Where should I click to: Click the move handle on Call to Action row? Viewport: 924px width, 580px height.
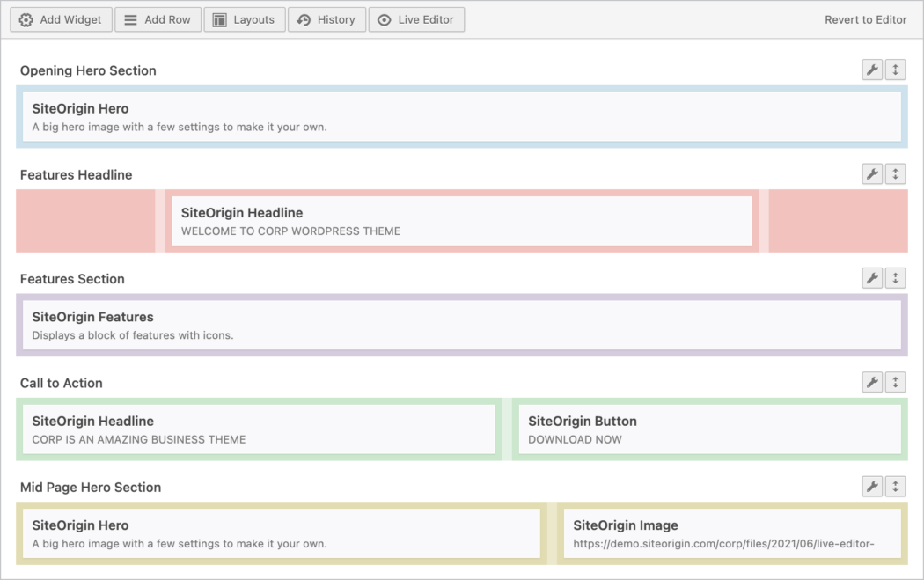pyautogui.click(x=895, y=381)
